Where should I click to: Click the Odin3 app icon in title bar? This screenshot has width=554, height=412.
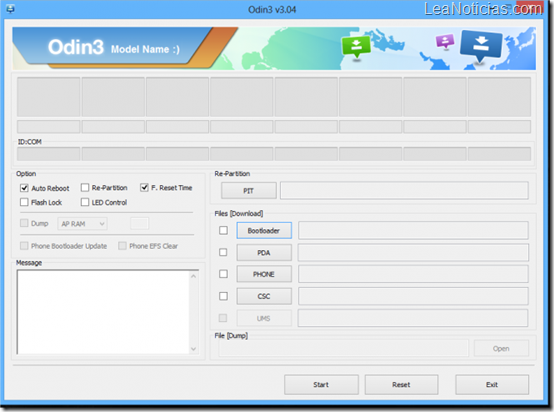pyautogui.click(x=10, y=9)
